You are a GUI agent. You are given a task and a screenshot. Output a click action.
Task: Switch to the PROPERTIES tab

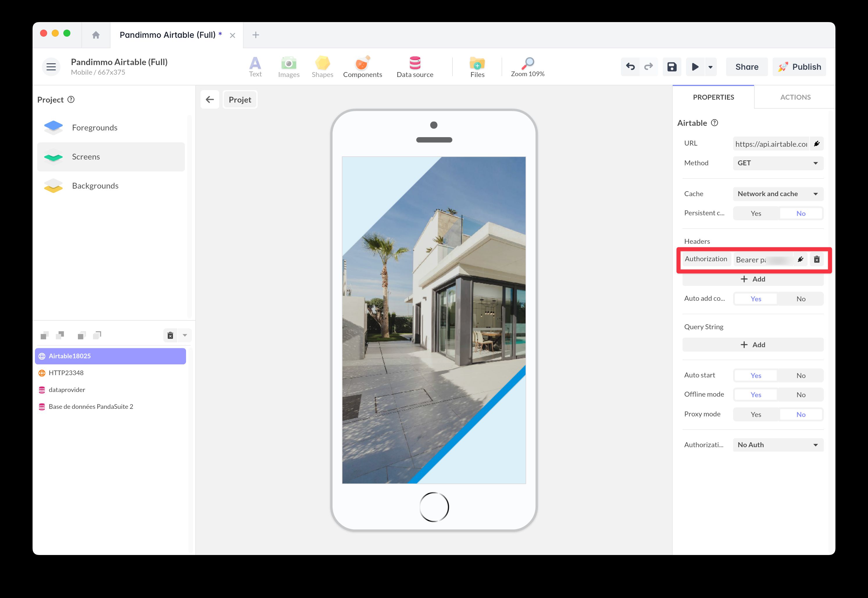(x=713, y=97)
